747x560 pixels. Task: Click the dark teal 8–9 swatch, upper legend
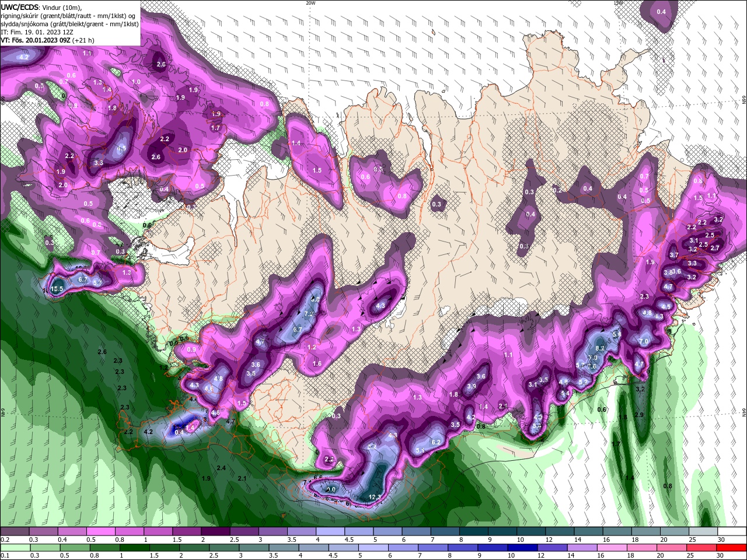pos(473,531)
